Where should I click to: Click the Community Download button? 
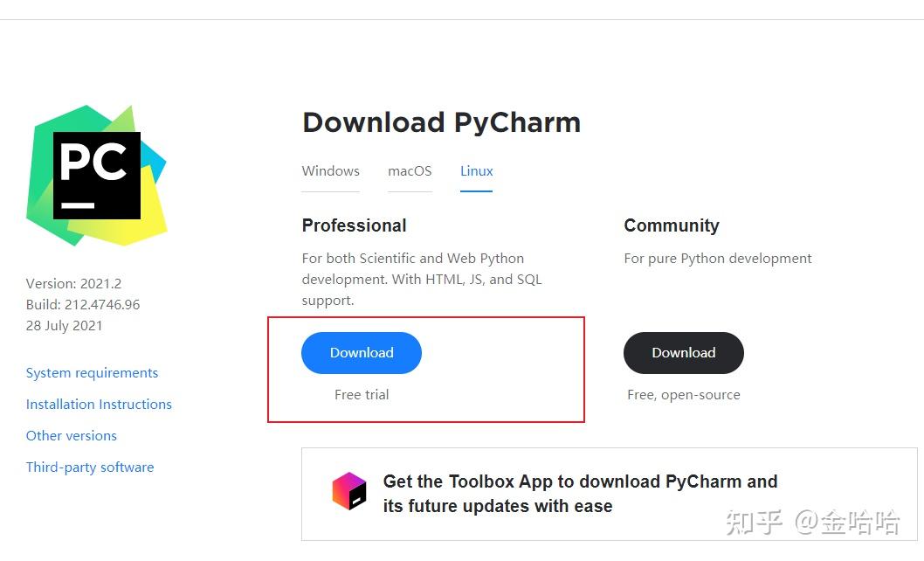point(683,352)
